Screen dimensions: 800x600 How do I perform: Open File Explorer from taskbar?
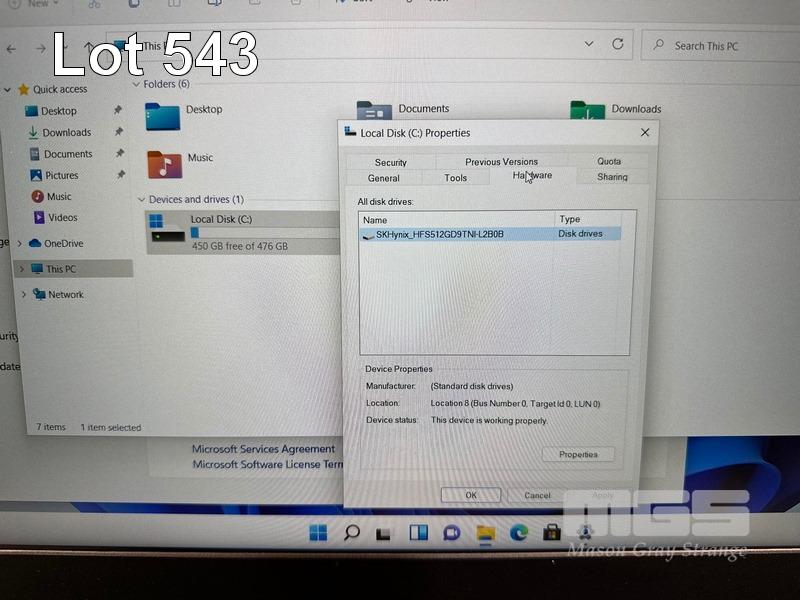coord(485,533)
